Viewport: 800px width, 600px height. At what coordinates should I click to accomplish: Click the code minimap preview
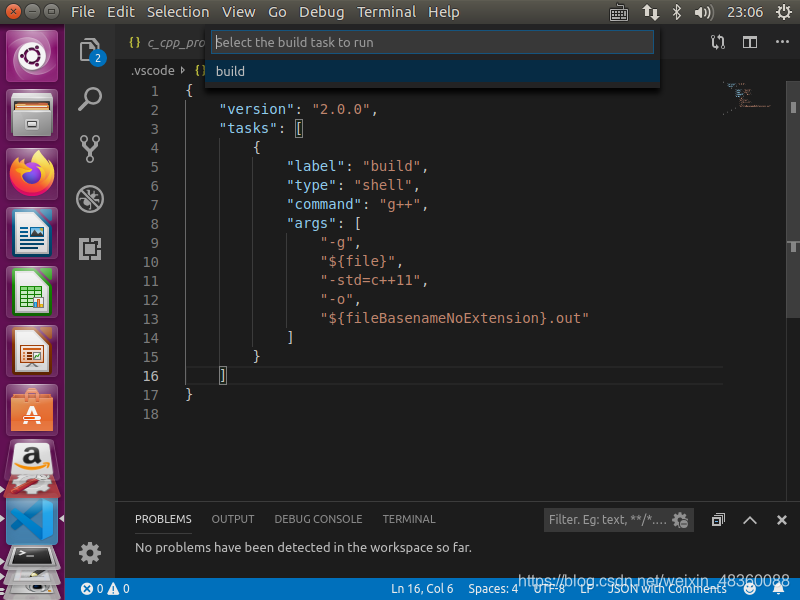(747, 98)
